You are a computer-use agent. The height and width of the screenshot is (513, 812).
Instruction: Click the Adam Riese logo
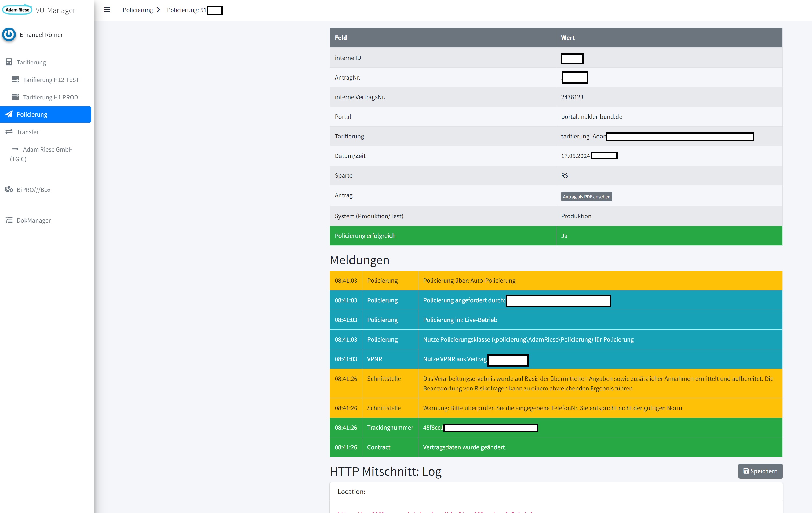(17, 10)
